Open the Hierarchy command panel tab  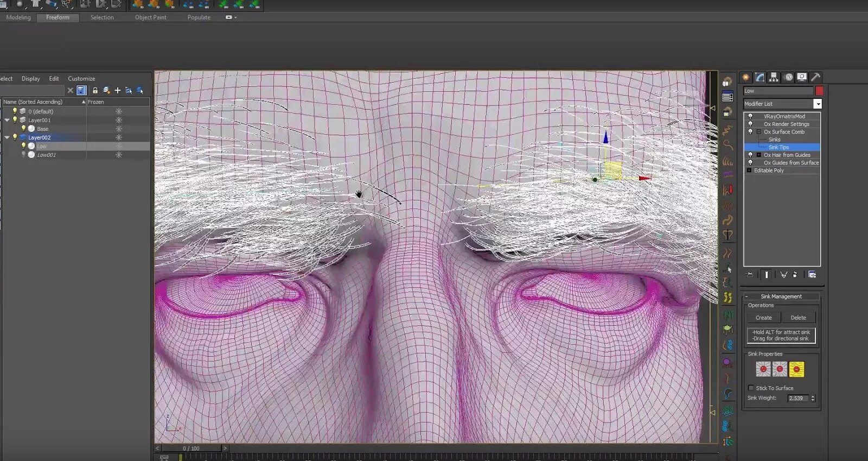point(774,77)
